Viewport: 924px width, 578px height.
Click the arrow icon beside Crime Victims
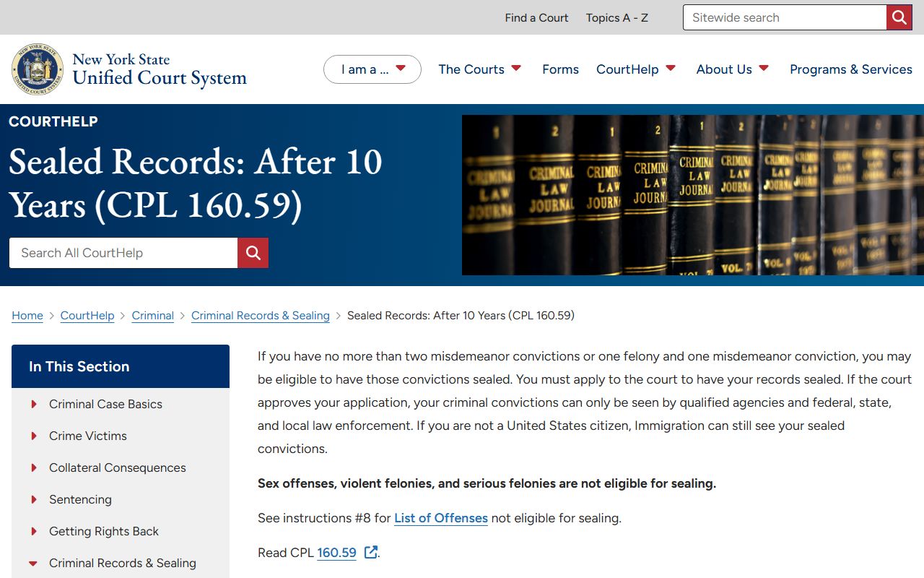34,436
